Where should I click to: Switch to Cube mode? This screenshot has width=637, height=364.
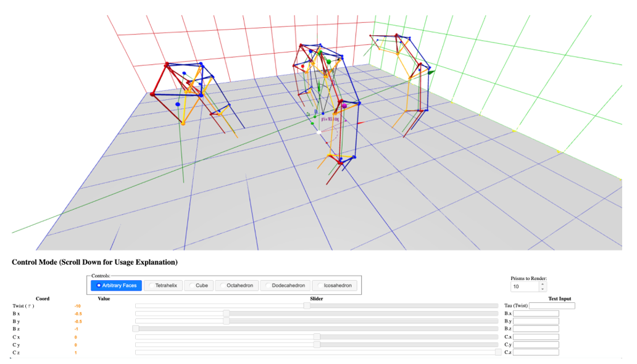(x=198, y=286)
